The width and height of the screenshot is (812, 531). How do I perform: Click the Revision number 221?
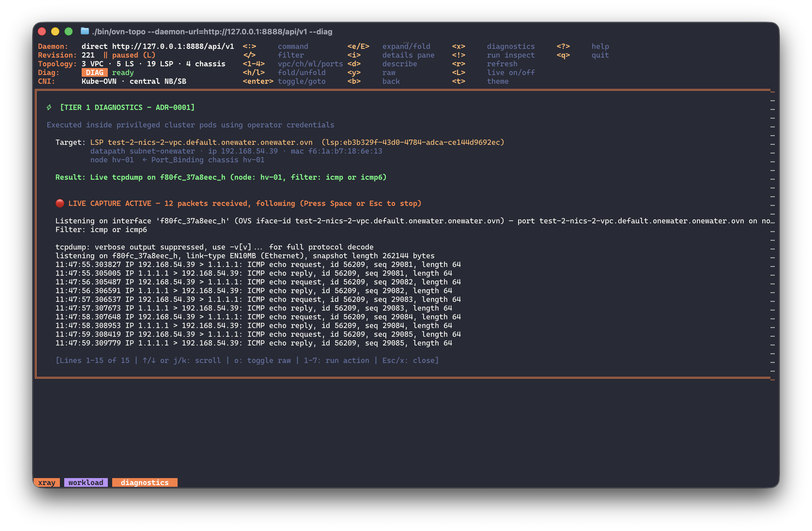[88, 55]
